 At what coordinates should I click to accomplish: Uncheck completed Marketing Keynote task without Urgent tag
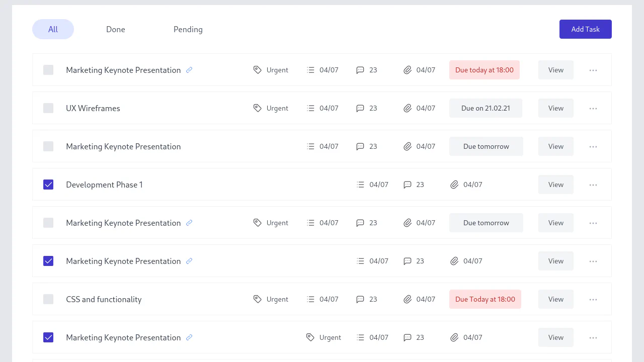click(x=48, y=261)
